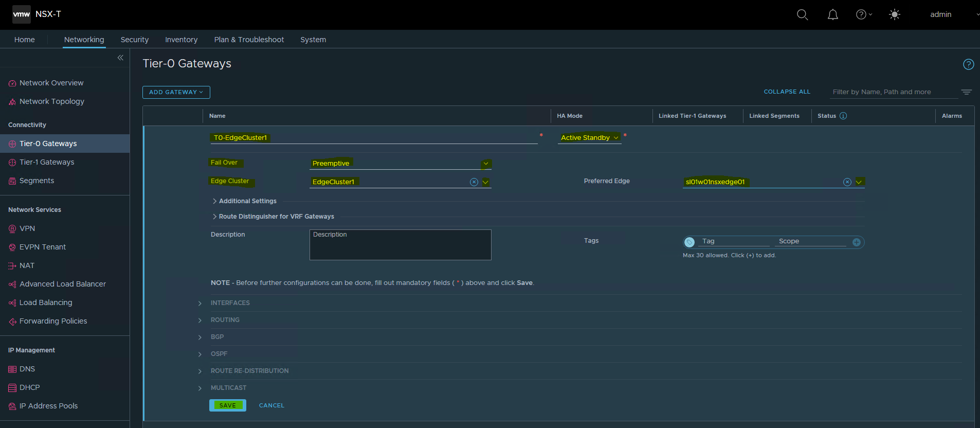This screenshot has width=980, height=428.
Task: Click the HA Mode column header
Action: click(x=570, y=116)
